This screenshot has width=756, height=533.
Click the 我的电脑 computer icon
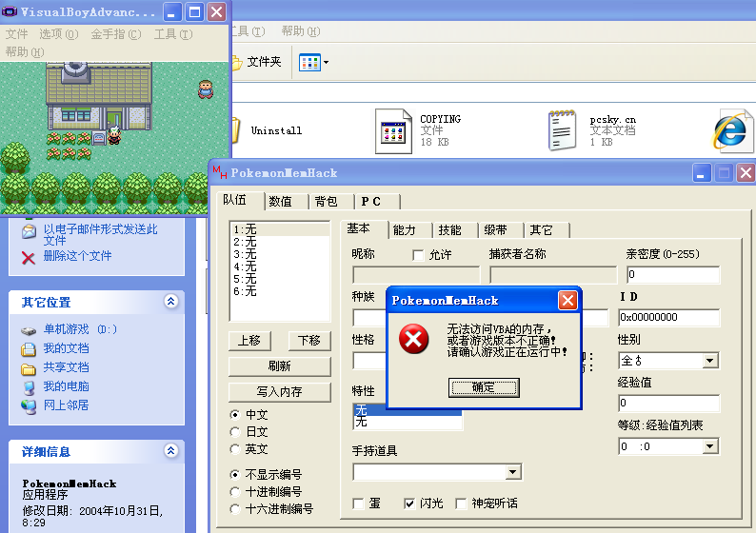(x=29, y=387)
